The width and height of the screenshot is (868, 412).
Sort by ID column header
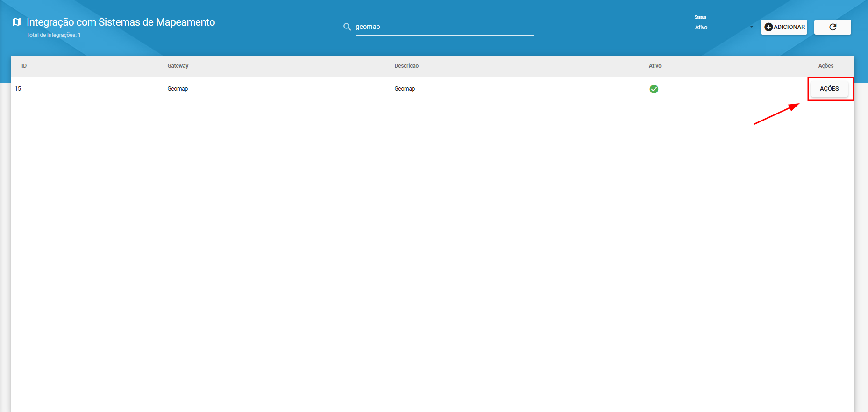[24, 66]
